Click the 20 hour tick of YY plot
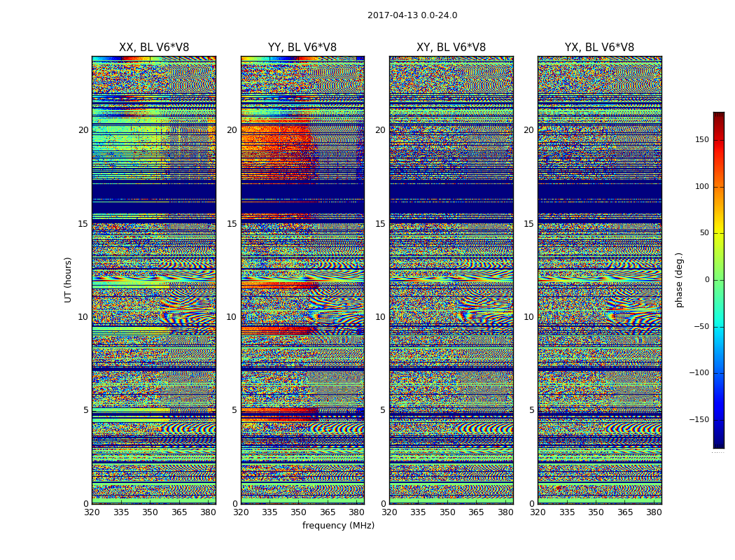Image resolution: width=735 pixels, height=560 pixels. [232, 130]
